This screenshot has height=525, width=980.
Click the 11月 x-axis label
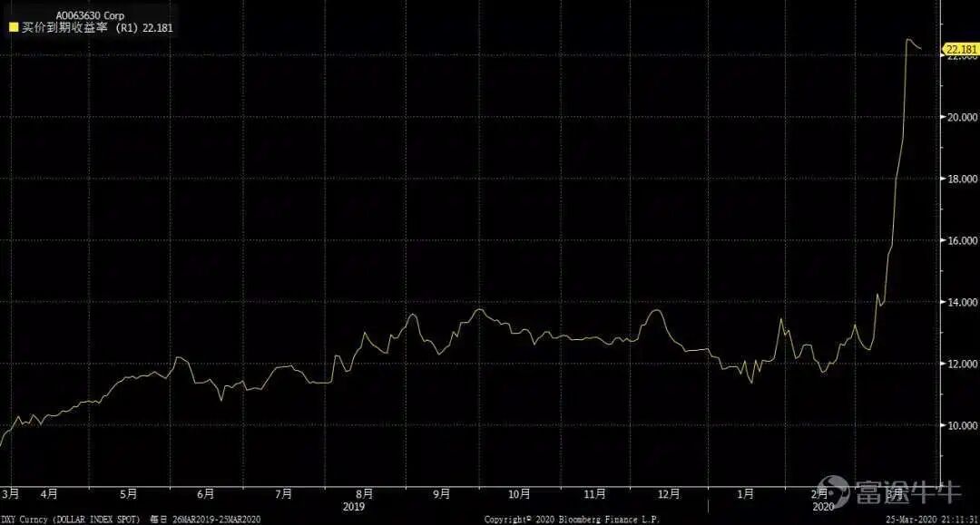[594, 494]
